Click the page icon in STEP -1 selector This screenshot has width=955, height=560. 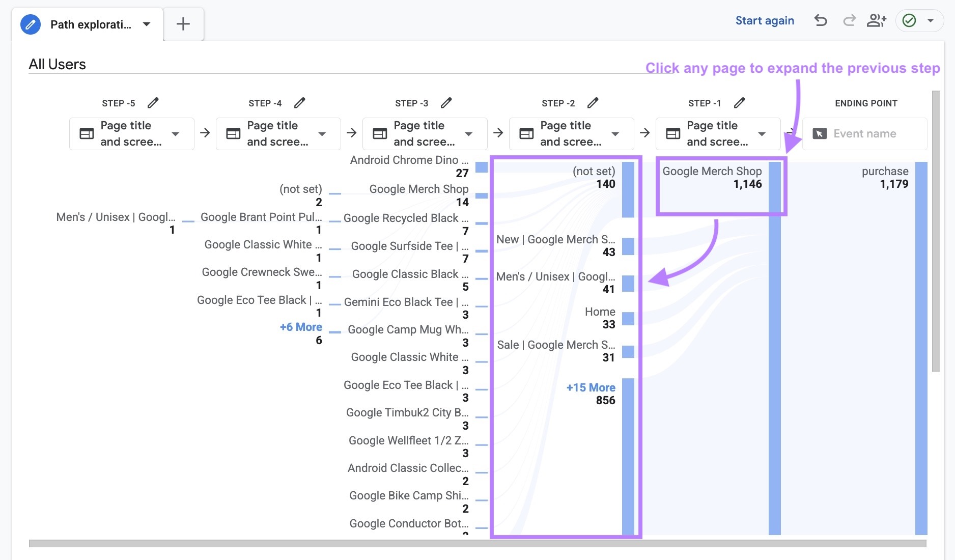pos(673,133)
